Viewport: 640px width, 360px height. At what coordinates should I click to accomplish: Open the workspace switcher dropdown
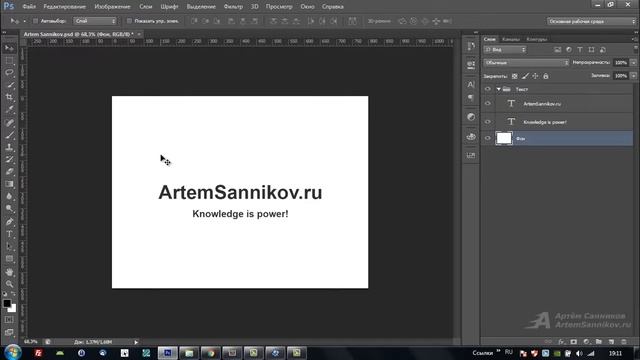(591, 21)
